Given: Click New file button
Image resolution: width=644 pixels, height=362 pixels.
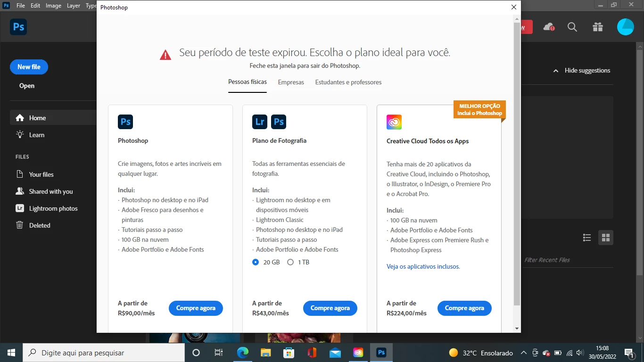Looking at the screenshot, I should (29, 67).
